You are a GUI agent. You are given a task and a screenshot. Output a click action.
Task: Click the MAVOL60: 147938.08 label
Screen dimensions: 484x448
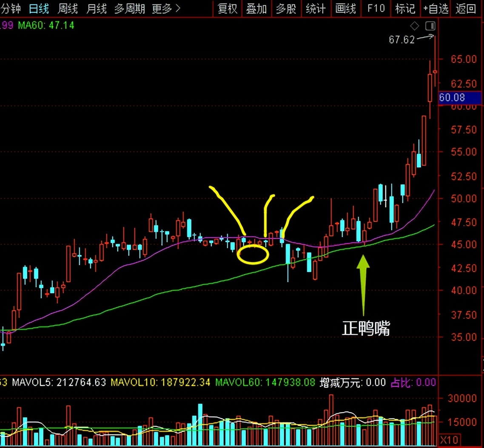point(265,383)
